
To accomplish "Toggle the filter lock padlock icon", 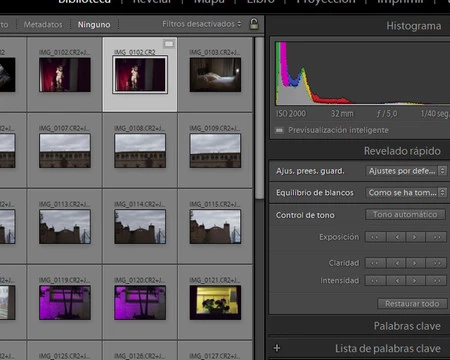I will (254, 24).
